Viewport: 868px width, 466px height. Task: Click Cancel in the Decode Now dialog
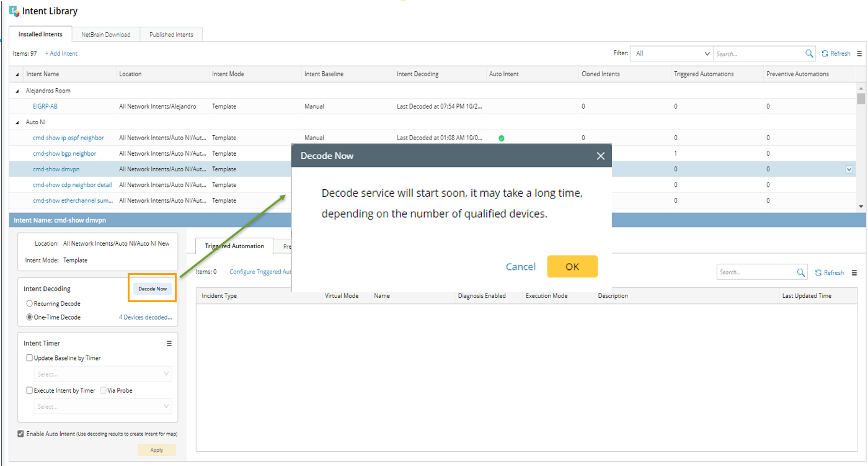point(521,266)
